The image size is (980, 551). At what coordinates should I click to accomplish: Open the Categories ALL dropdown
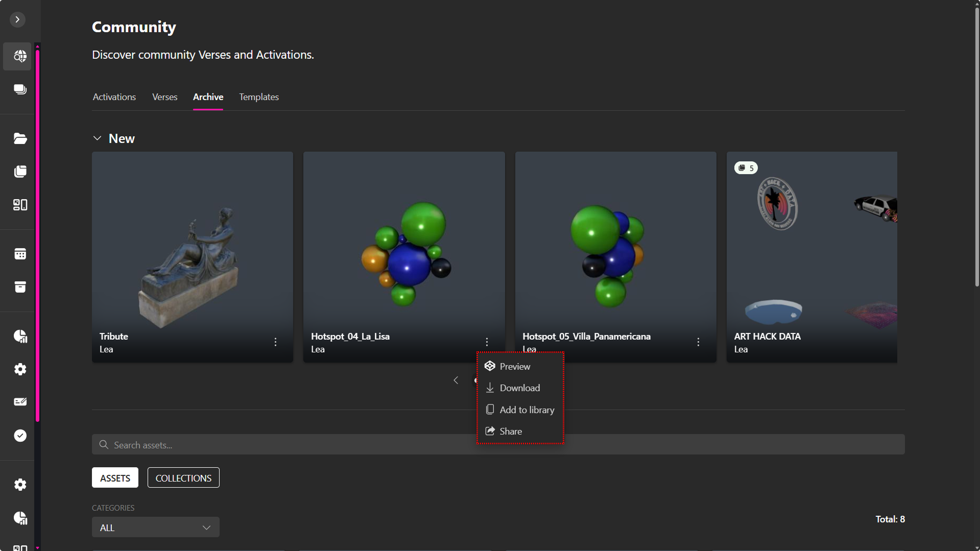(155, 528)
